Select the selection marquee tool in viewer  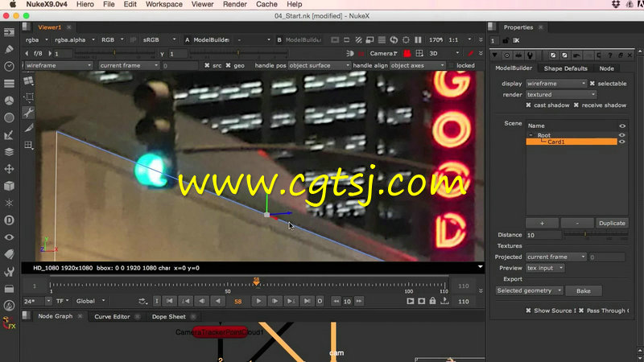pos(28,97)
